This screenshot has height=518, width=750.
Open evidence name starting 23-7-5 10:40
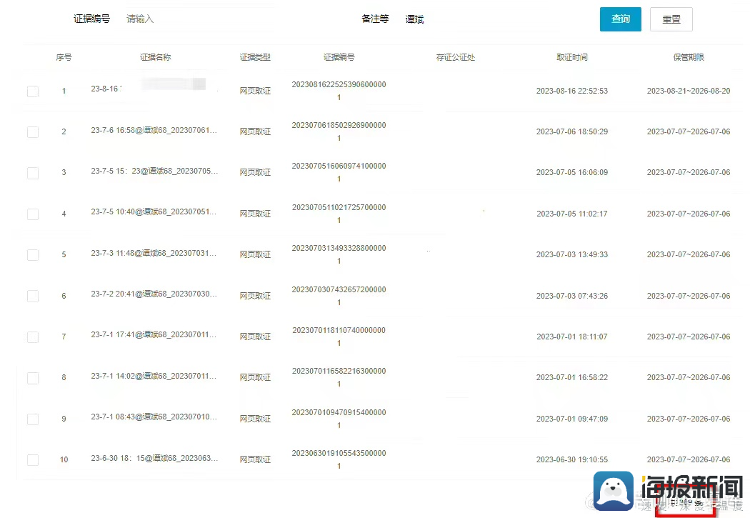point(154,211)
